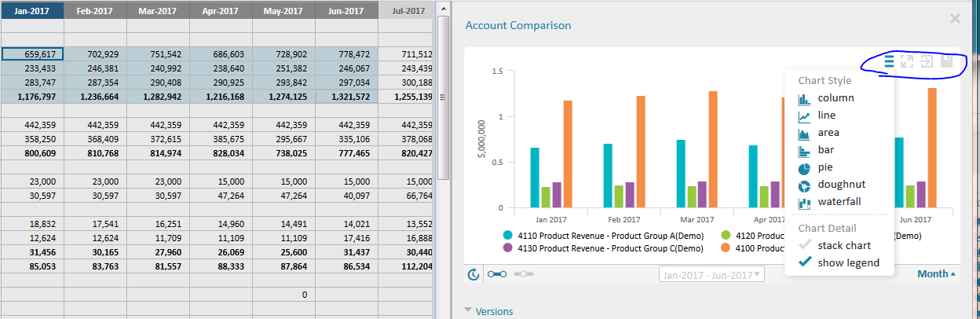Click the Account Comparison title
This screenshot has width=980, height=319.
click(518, 25)
